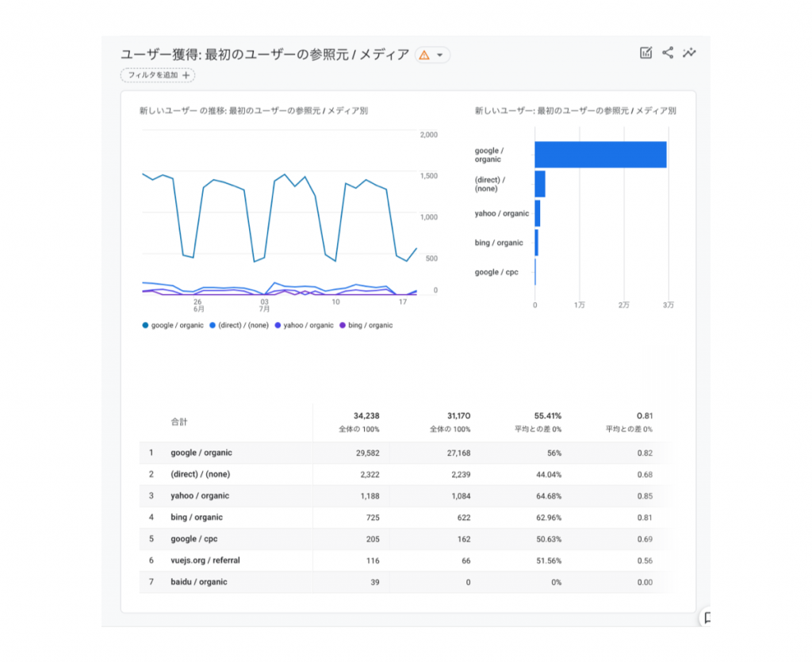
Task: Click the ユーザー獲得 report title
Action: coord(266,54)
